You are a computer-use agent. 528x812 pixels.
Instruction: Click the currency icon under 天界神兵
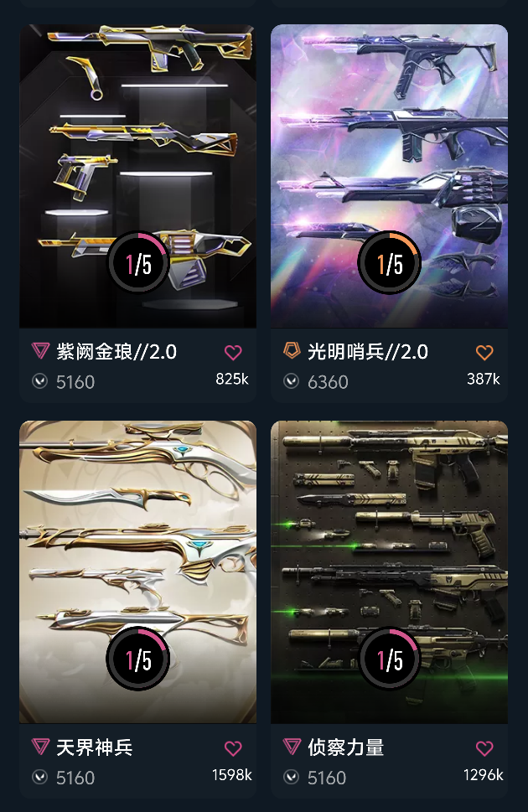40,778
